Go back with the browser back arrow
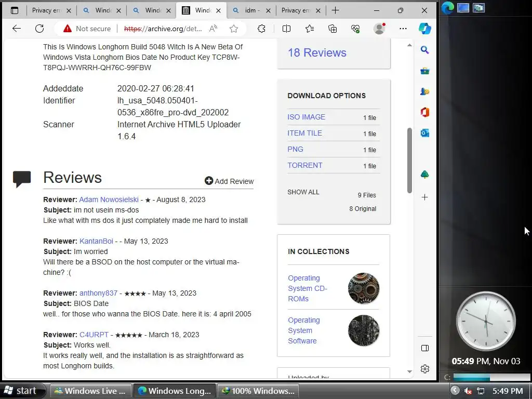The height and width of the screenshot is (399, 532). click(x=17, y=29)
